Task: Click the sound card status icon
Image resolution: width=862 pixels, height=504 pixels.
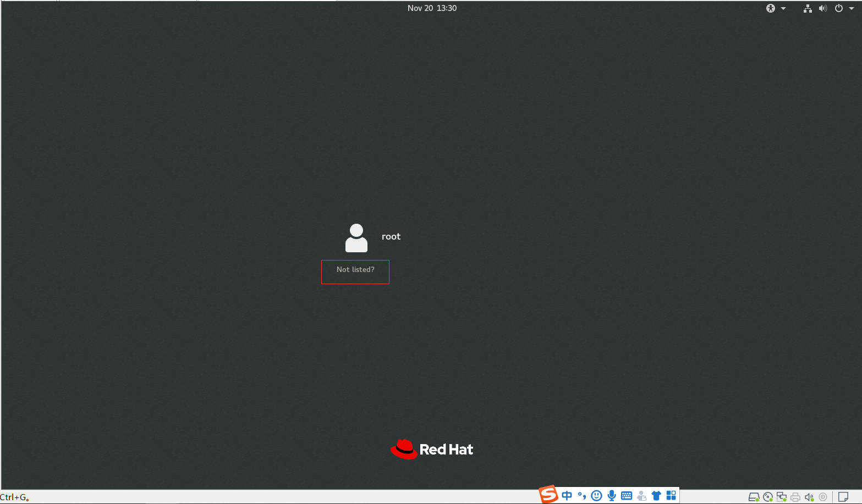Action: click(809, 497)
